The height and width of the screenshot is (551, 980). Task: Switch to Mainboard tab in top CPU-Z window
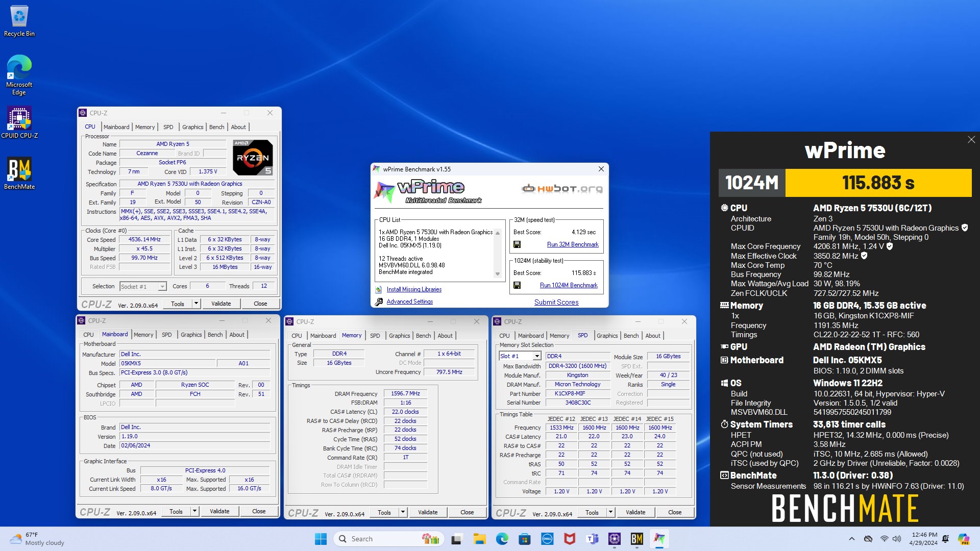click(116, 127)
